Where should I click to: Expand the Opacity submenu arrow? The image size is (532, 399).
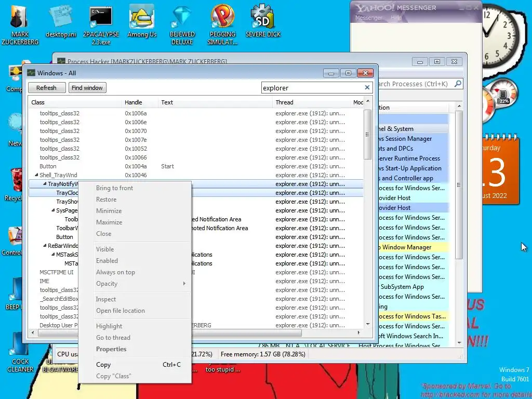pyautogui.click(x=184, y=284)
